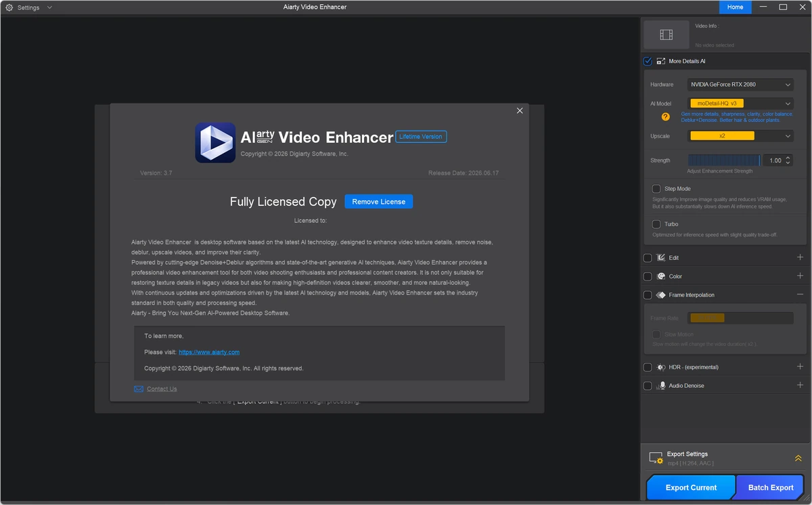This screenshot has height=505, width=812.
Task: Enable the Turbo checkbox
Action: tap(656, 224)
